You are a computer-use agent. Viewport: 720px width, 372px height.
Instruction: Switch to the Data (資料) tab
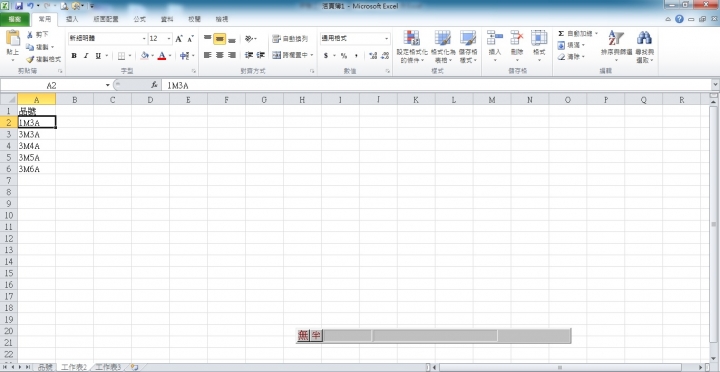167,20
